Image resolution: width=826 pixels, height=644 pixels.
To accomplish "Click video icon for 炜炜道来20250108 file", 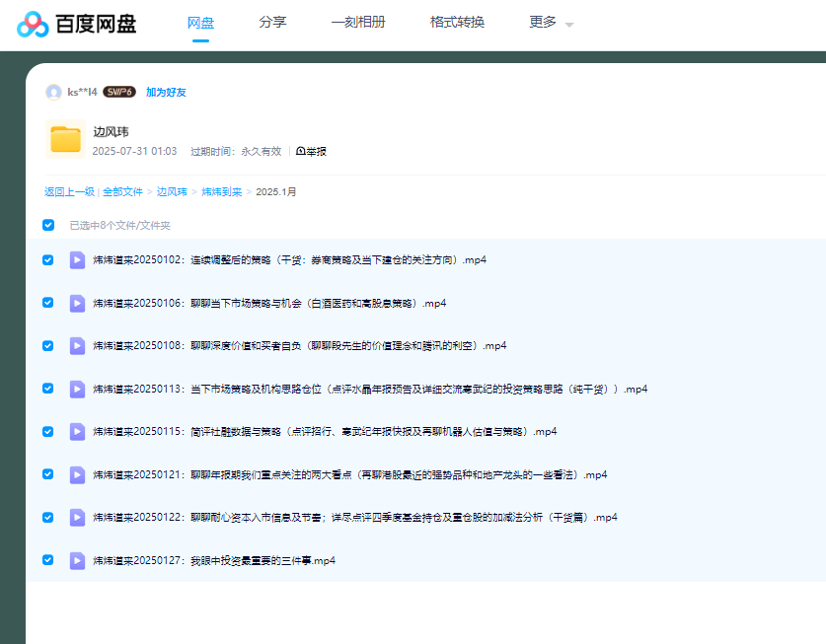I will tap(77, 346).
